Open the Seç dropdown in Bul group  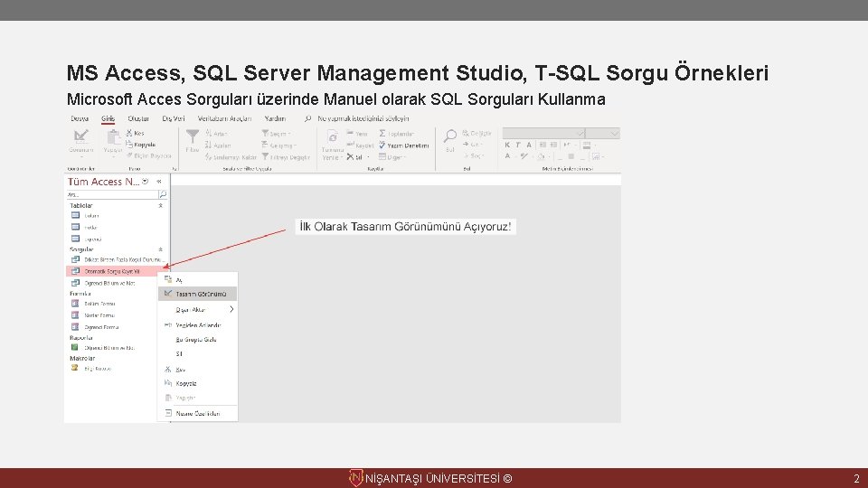473,156
